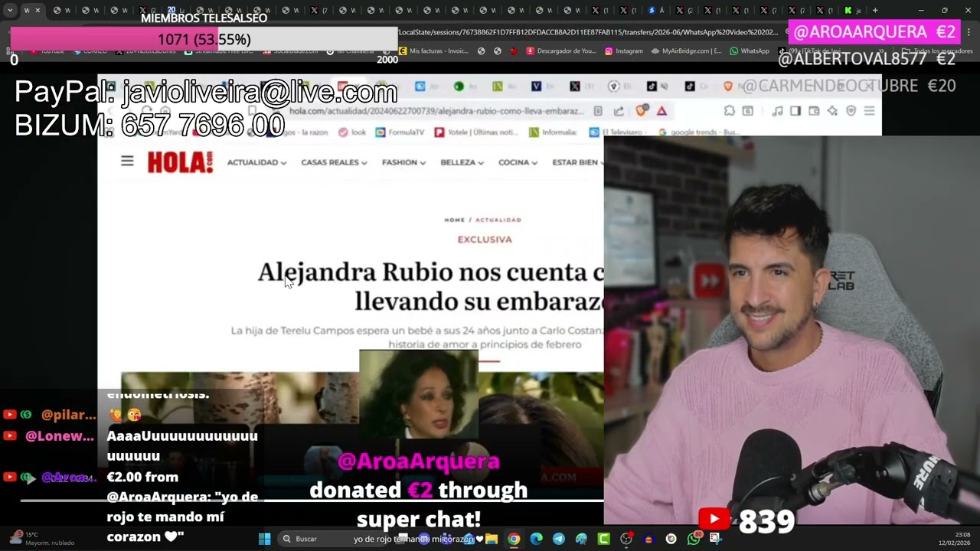Open WhatsApp from taskbar
The width and height of the screenshot is (980, 551).
[694, 539]
